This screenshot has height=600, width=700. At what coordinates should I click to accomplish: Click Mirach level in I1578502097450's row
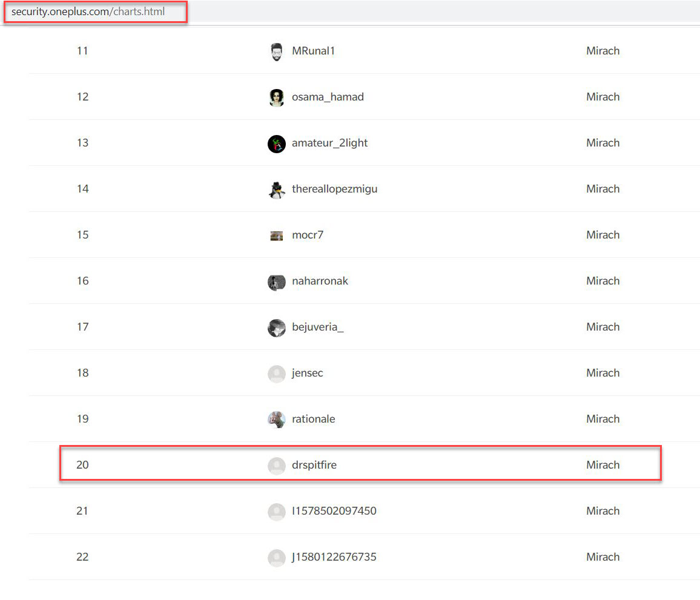(603, 511)
